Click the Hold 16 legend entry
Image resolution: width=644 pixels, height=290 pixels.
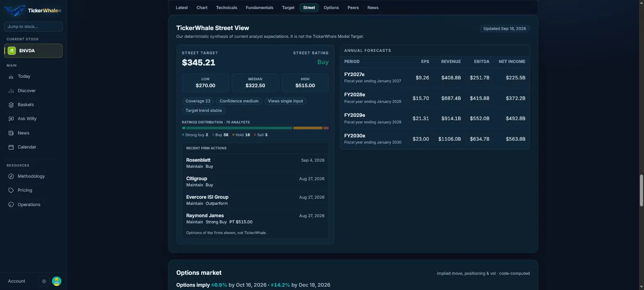241,135
